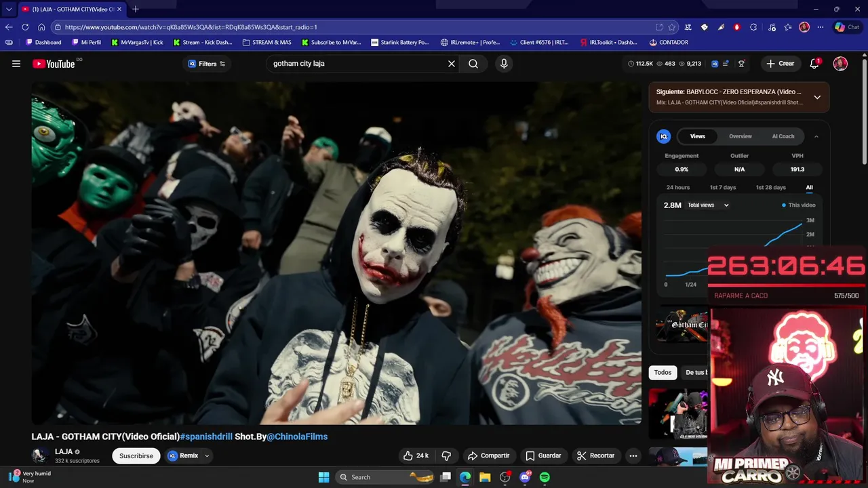Screen dimensions: 868x488
Task: Open new browser tab
Action: click(x=136, y=9)
